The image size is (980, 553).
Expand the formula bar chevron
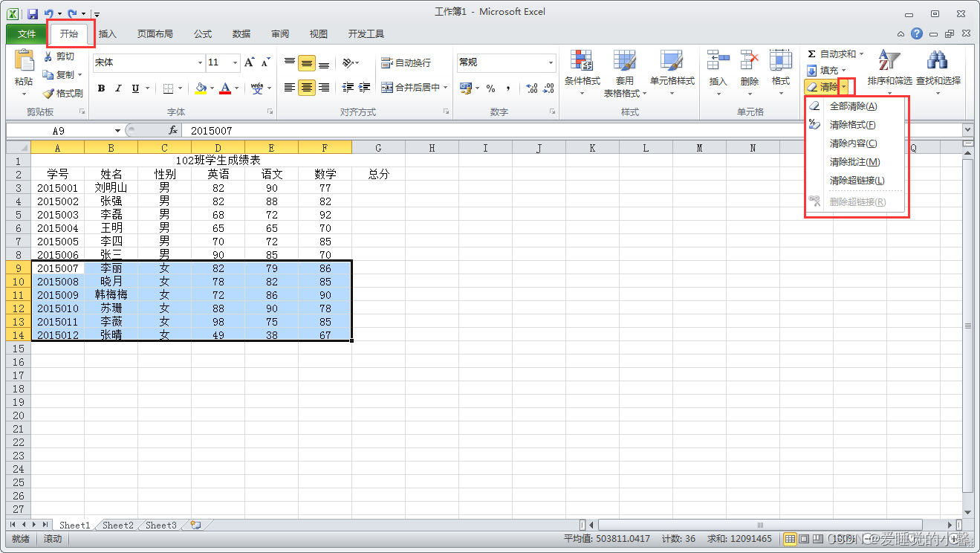(967, 130)
